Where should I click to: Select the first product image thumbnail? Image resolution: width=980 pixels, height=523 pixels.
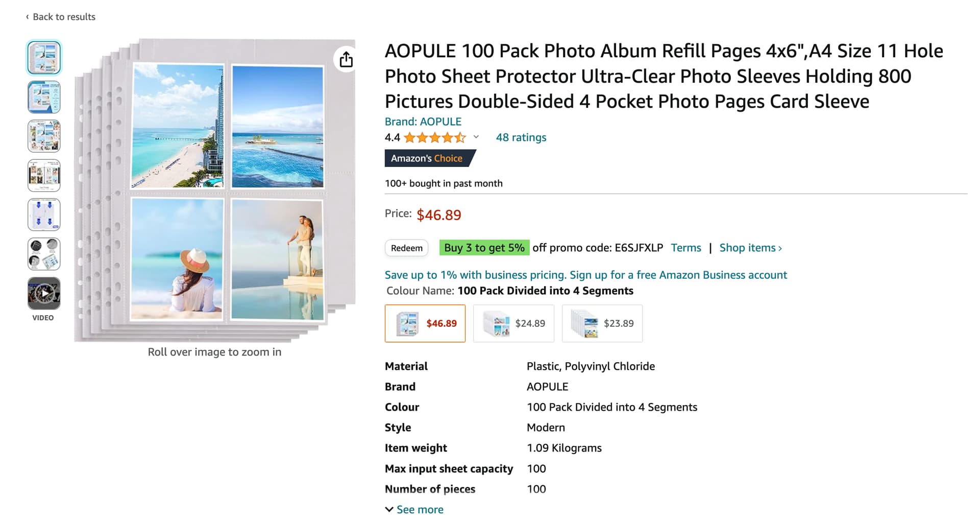(44, 58)
